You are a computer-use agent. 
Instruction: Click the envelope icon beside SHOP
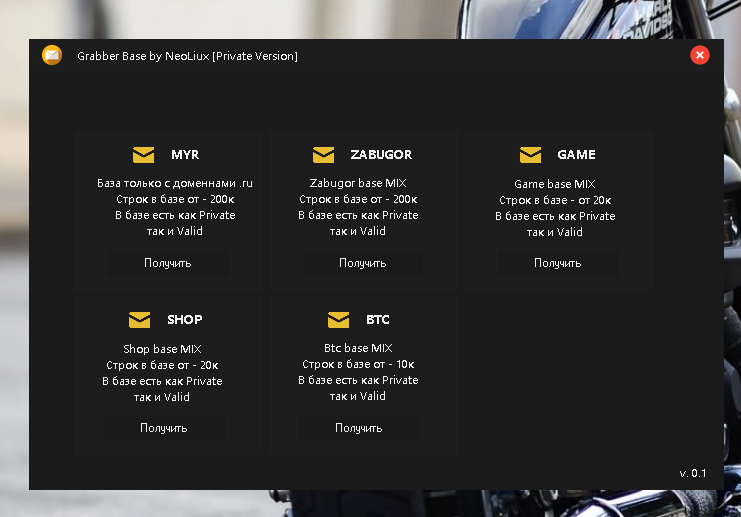(139, 320)
